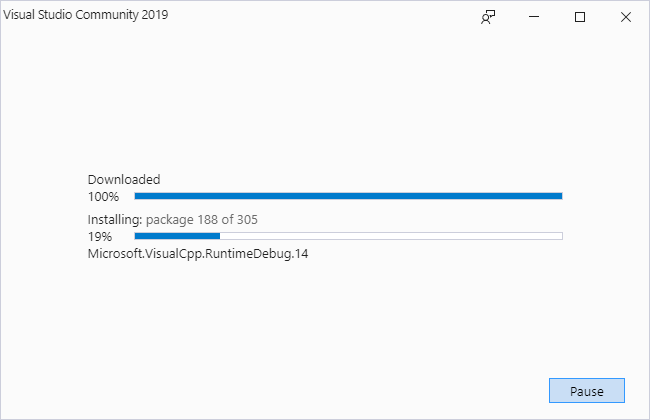This screenshot has height=420, width=650.
Task: Click the "Downloaded" status label
Action: [x=124, y=180]
